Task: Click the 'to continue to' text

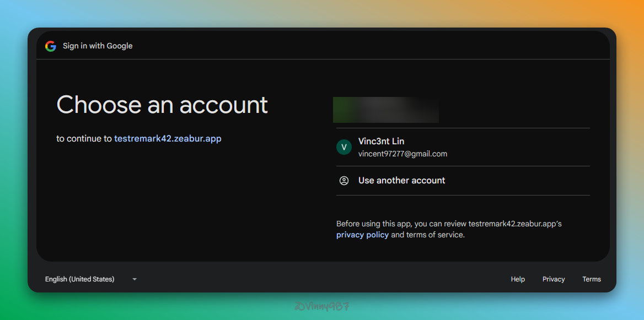Action: [84, 139]
